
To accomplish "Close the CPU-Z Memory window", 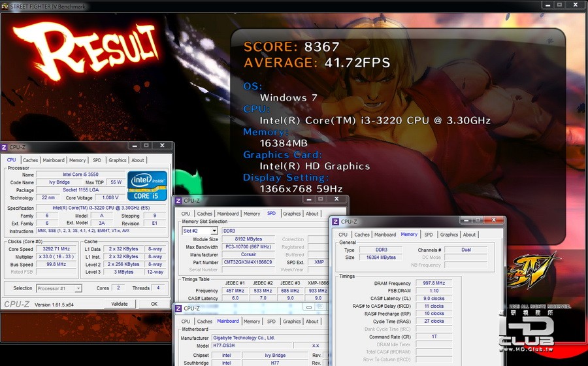I will [x=493, y=220].
